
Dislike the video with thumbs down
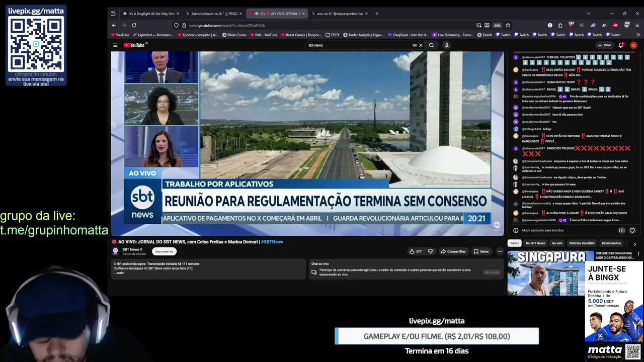pyautogui.click(x=430, y=251)
